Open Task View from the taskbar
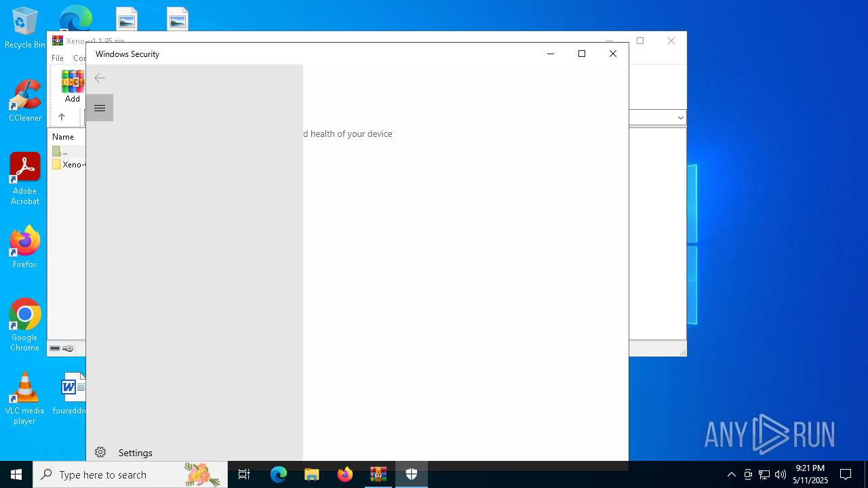Image resolution: width=868 pixels, height=488 pixels. [x=244, y=474]
